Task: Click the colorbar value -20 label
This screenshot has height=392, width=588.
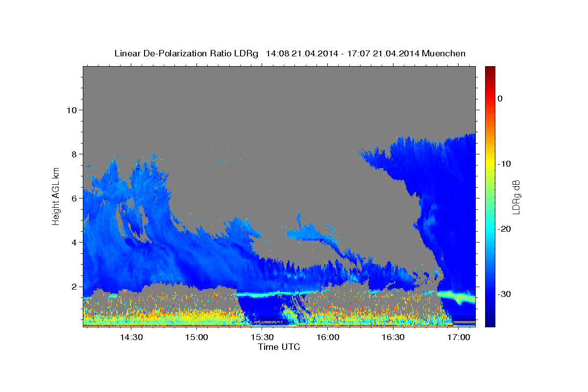Action: tap(505, 229)
